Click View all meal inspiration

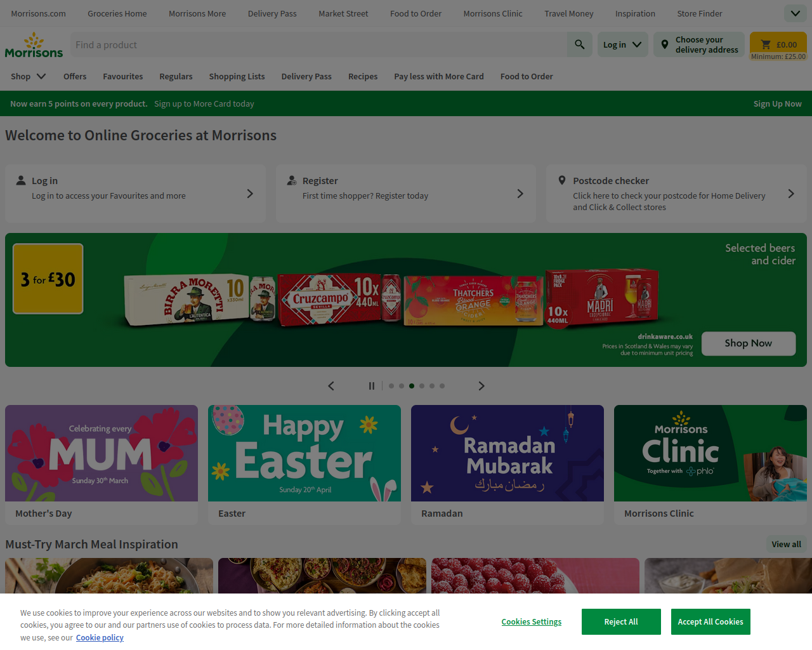pyautogui.click(x=787, y=544)
